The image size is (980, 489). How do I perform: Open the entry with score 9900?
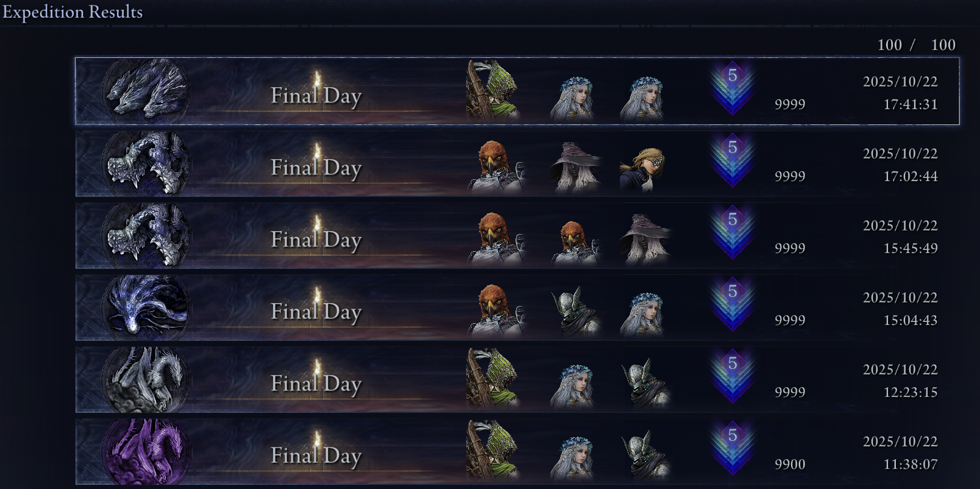517,451
